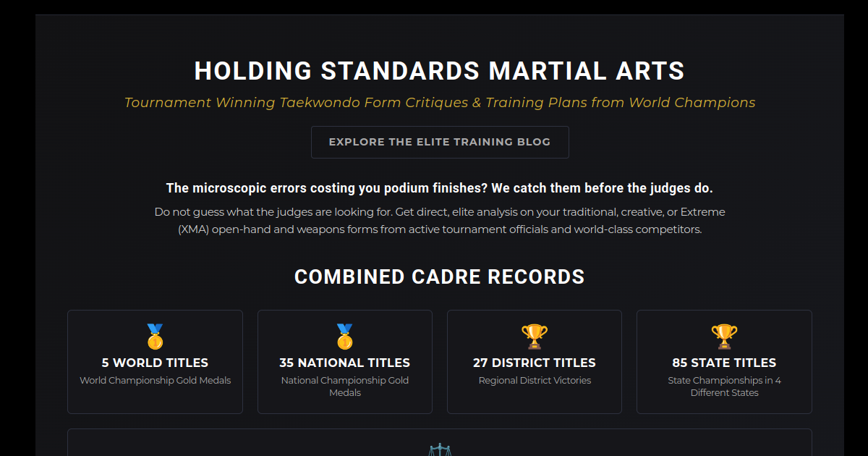Screen dimensions: 868x456
Task: Select the gold italic Tournament Winning tagline
Action: pyautogui.click(x=440, y=103)
